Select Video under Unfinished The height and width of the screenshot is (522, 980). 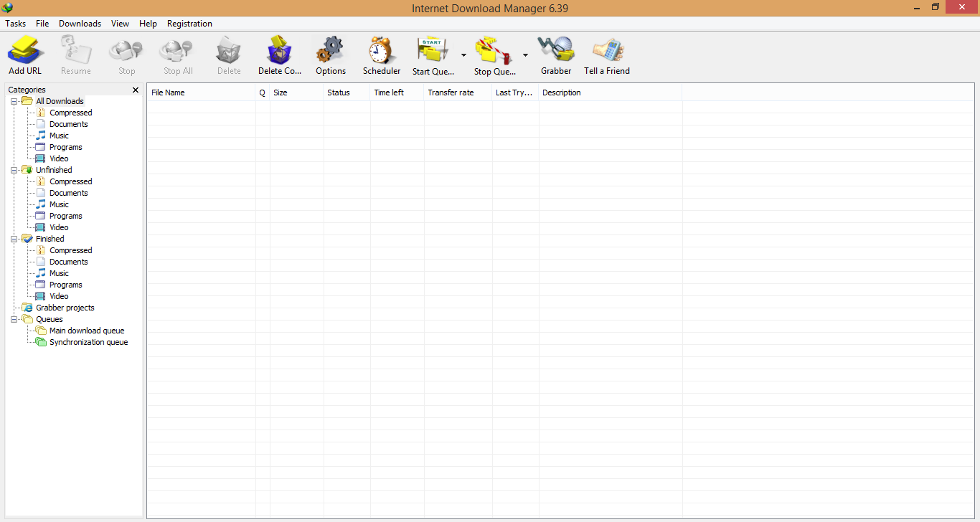pyautogui.click(x=59, y=227)
